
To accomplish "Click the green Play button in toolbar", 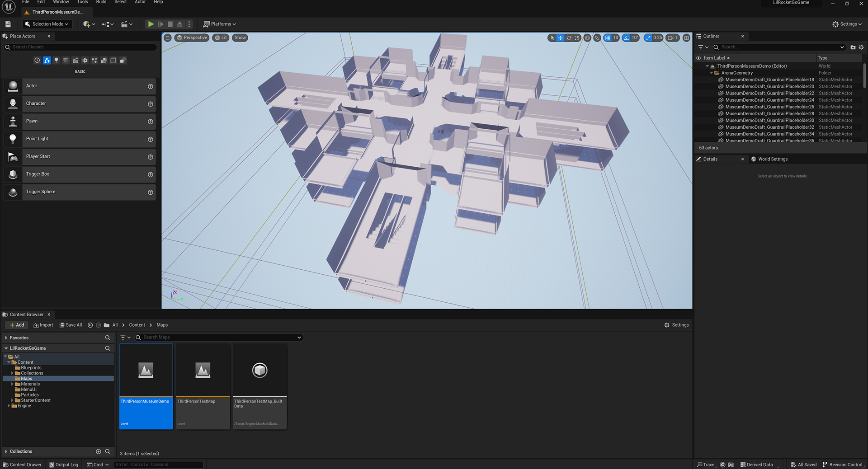I will pyautogui.click(x=151, y=24).
